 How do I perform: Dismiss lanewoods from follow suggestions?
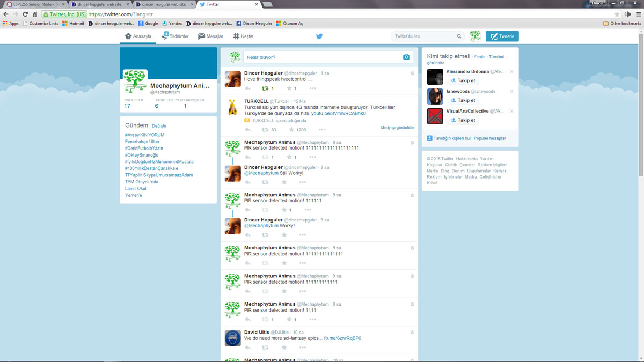(x=511, y=91)
